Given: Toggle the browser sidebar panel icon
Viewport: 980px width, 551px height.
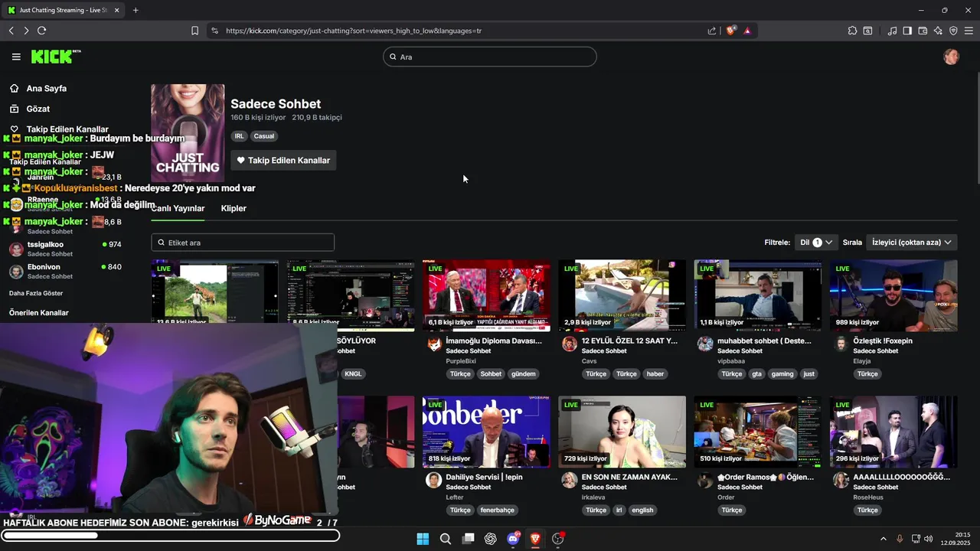Looking at the screenshot, I should pos(907,31).
